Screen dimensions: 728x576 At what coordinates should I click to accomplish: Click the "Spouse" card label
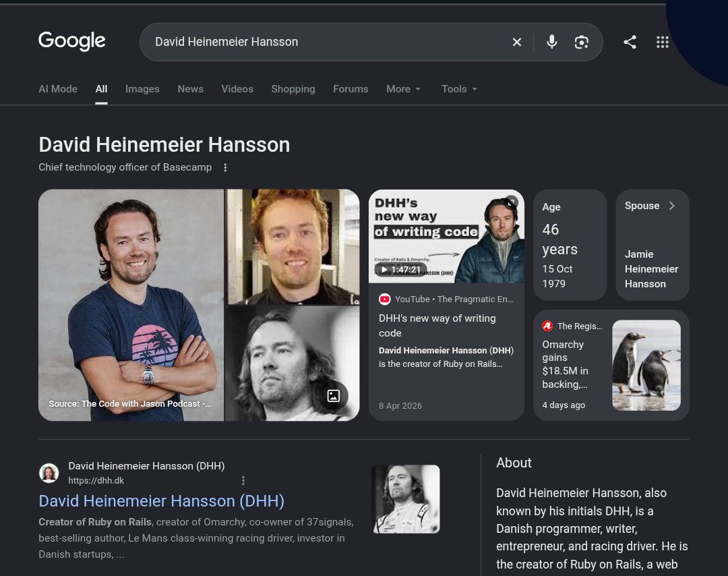642,206
